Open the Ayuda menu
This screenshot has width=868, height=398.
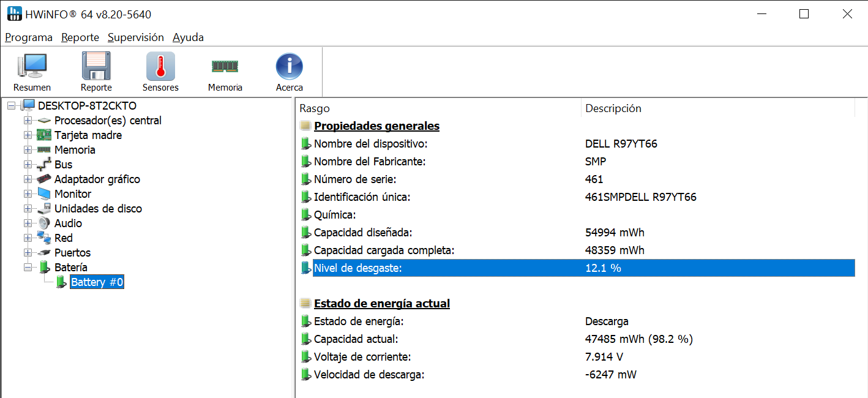coord(188,37)
